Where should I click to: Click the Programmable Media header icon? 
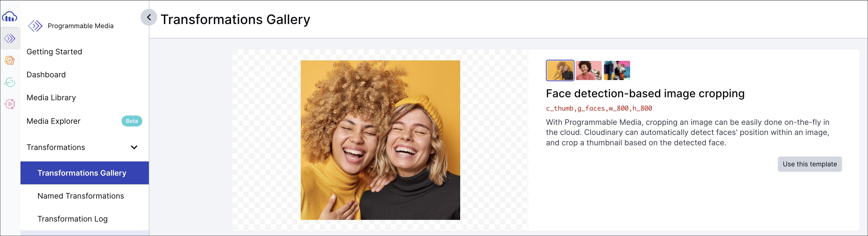click(x=35, y=26)
